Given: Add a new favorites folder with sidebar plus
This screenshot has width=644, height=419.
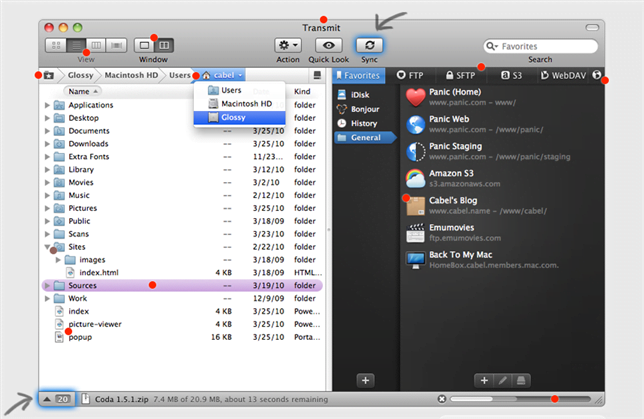Looking at the screenshot, I should point(366,381).
